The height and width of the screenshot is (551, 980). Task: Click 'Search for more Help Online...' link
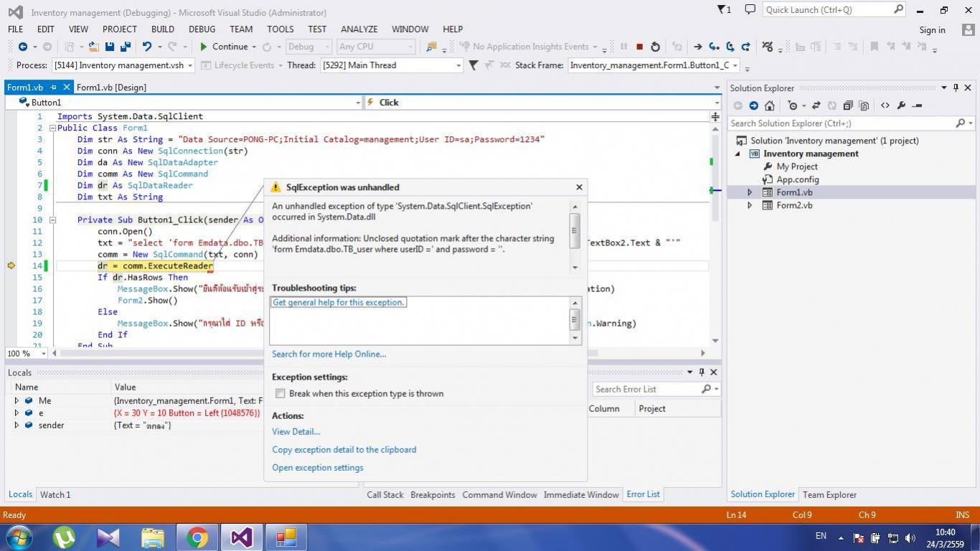[329, 354]
